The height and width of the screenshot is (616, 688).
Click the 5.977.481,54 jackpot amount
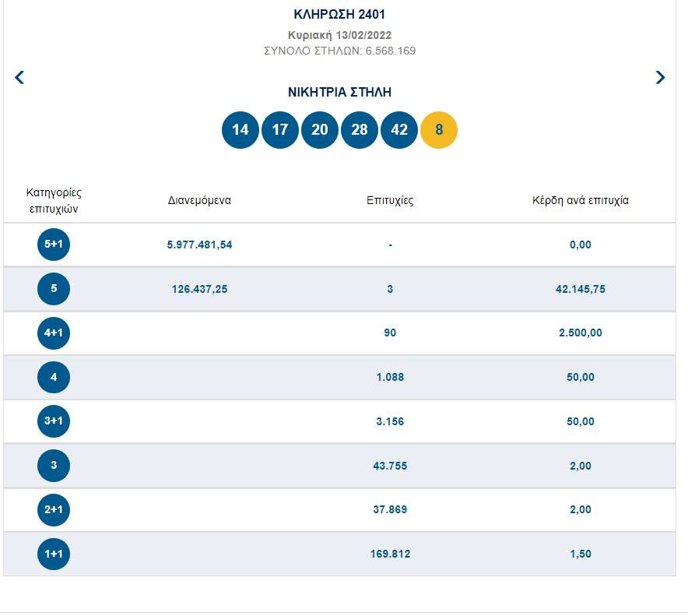tap(199, 245)
